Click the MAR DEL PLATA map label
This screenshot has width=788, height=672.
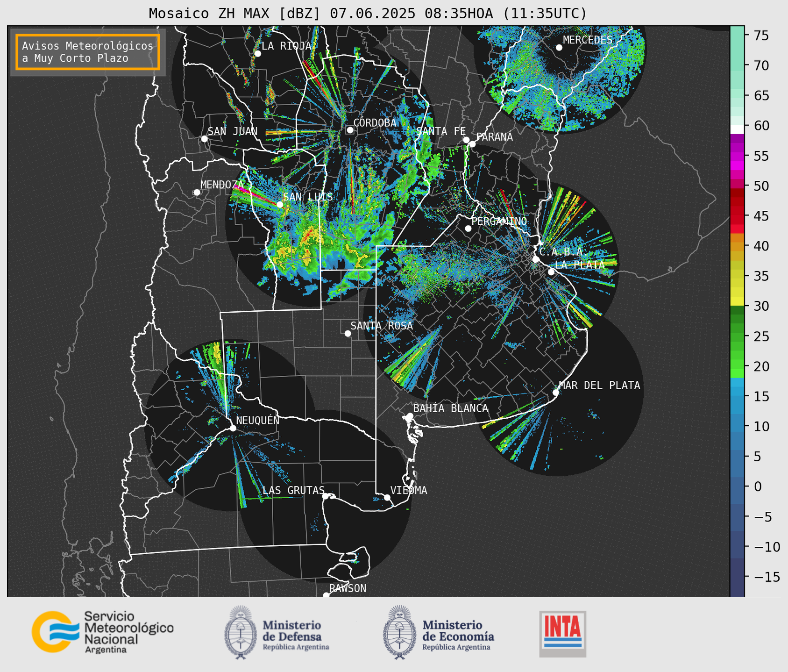599,385
